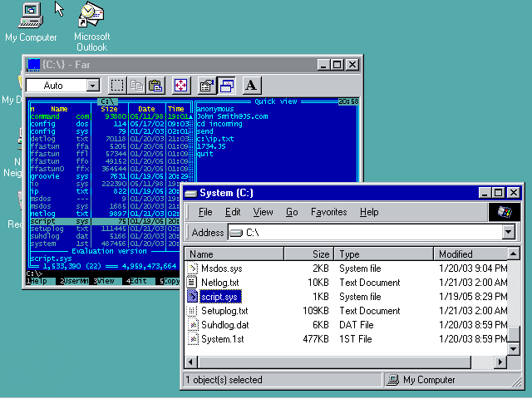
Task: Sort by the Size column header
Action: click(x=308, y=254)
